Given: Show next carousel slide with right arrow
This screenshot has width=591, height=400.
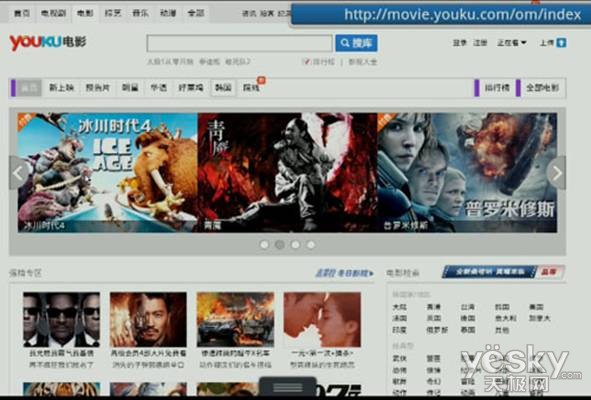Looking at the screenshot, I should [557, 173].
